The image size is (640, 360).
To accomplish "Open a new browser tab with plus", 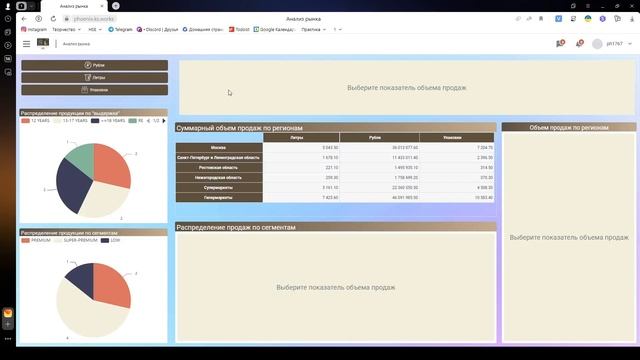I will coord(116,6).
